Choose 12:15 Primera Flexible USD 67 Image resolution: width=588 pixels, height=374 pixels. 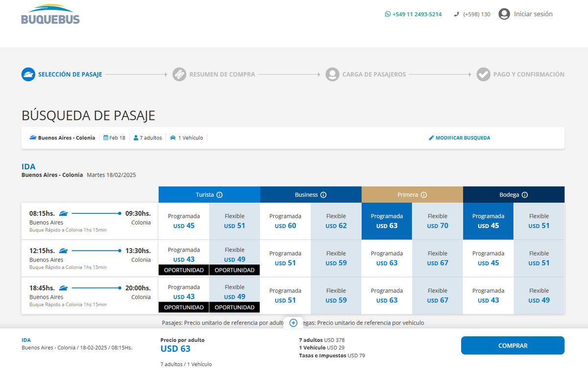[438, 258]
